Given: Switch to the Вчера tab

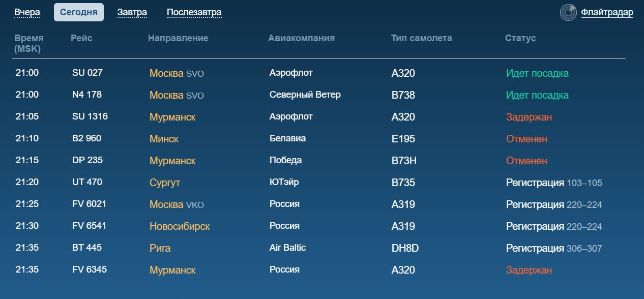Looking at the screenshot, I should (27, 12).
